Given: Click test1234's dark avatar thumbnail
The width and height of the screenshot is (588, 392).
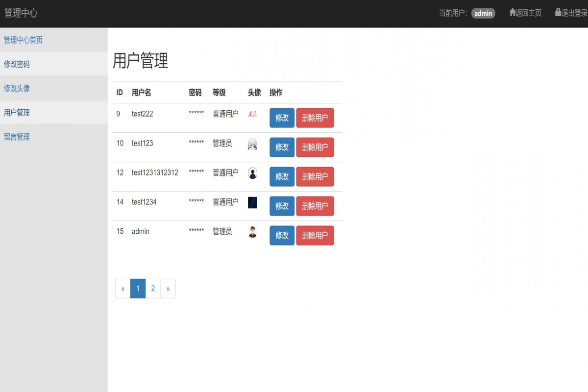Looking at the screenshot, I should 252,202.
